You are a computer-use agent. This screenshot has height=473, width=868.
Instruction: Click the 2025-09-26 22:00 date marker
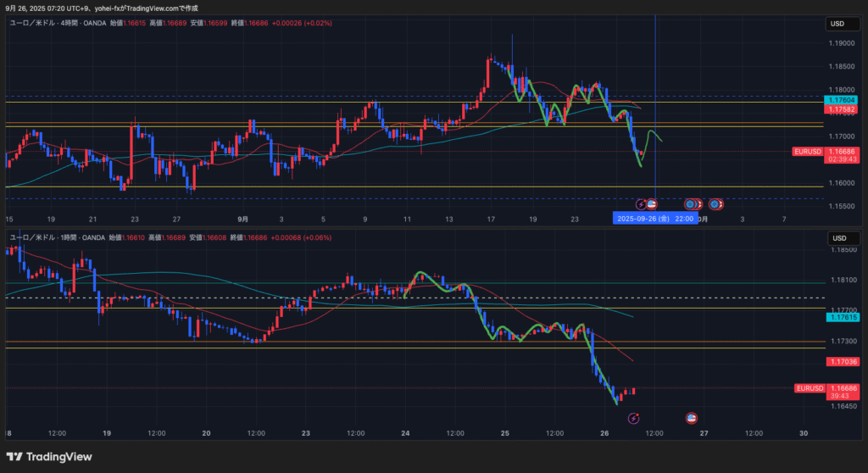(x=655, y=218)
